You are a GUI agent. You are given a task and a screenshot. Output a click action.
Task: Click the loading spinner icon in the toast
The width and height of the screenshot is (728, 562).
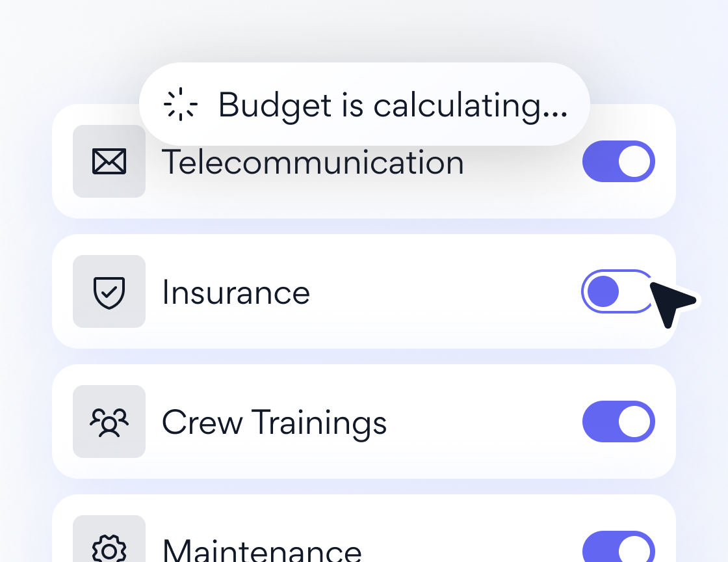click(x=180, y=104)
